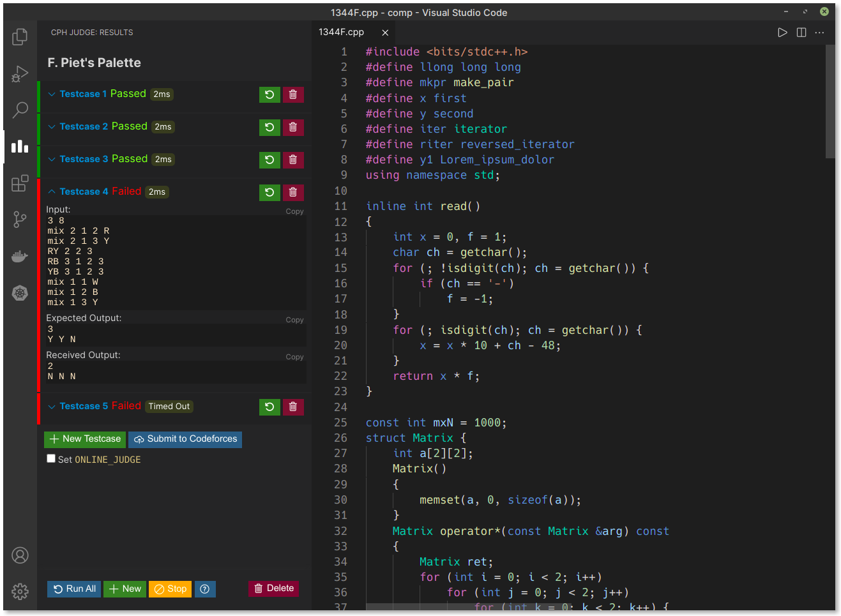Viewport: 841px width, 616px height.
Task: Expand Testcase 5 details
Action: [50, 406]
